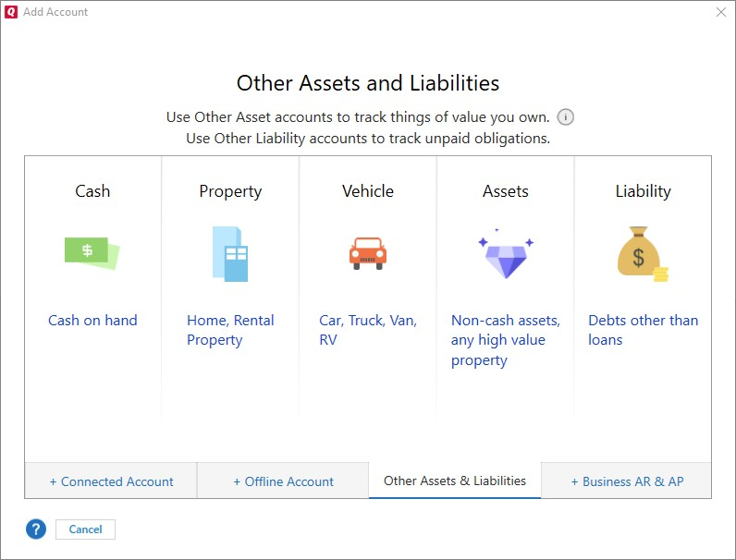This screenshot has width=736, height=560.
Task: Open the Offline Account tab
Action: click(283, 481)
